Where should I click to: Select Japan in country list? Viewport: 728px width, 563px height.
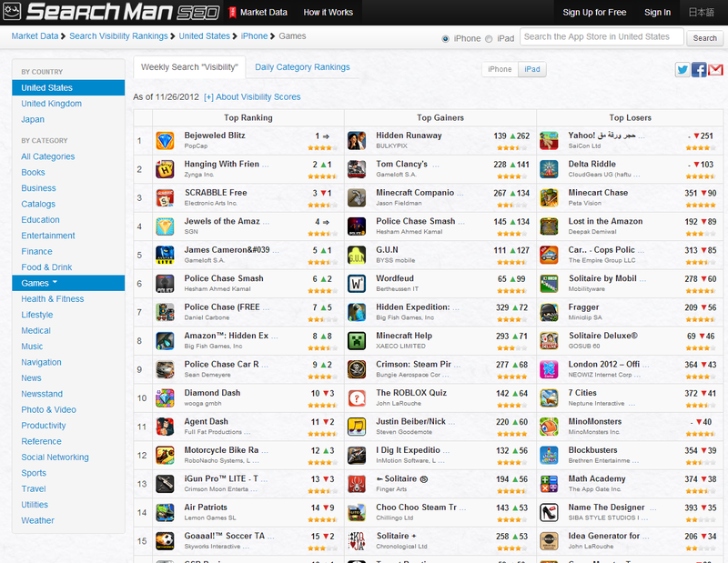33,119
